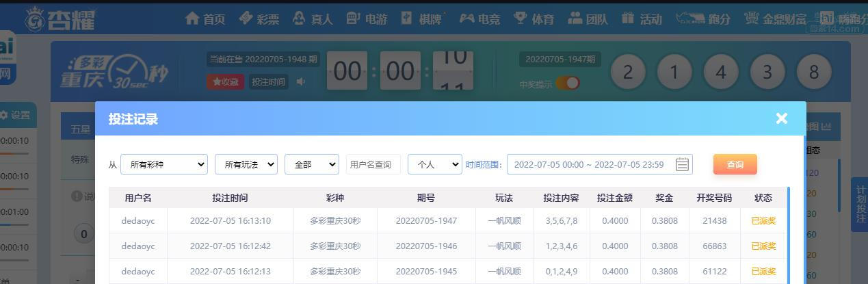Click bet content 1,2,3,4,6

pyautogui.click(x=562, y=246)
